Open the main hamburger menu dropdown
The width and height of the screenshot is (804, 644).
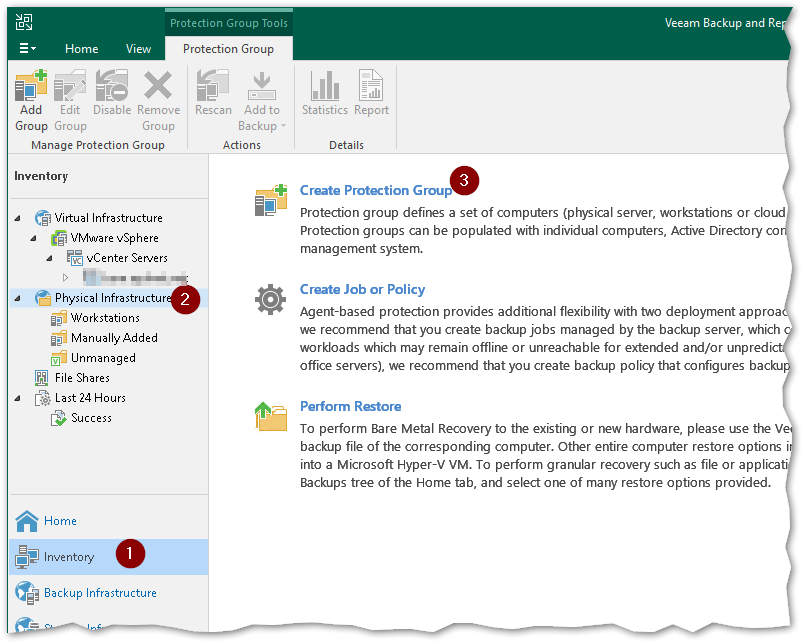click(28, 48)
